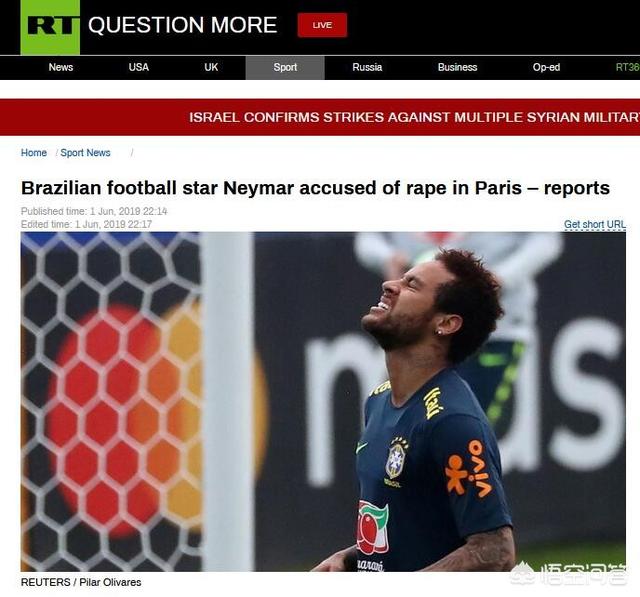Open the UK section

click(211, 67)
